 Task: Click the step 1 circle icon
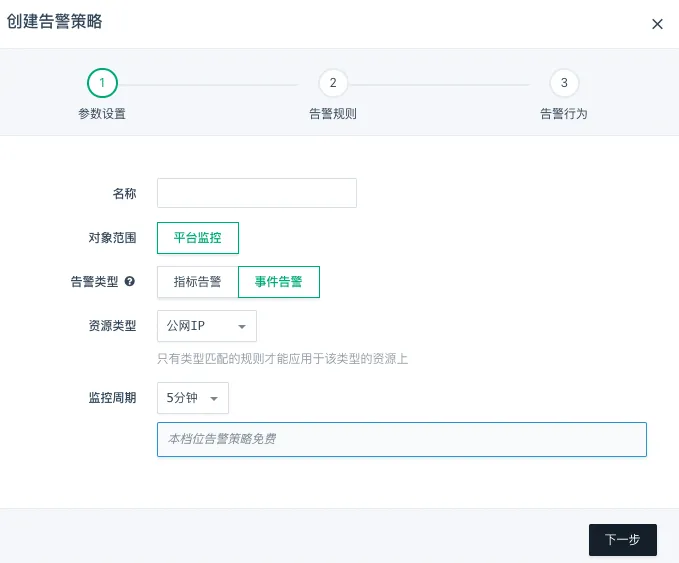[x=102, y=83]
